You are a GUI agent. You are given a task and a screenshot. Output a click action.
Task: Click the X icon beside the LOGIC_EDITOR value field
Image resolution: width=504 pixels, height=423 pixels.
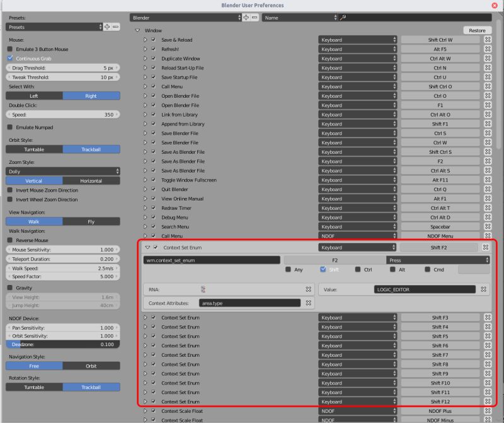tap(483, 289)
